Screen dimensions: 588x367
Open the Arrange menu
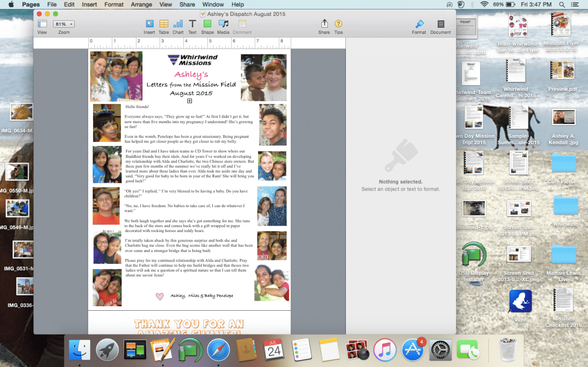[142, 4]
